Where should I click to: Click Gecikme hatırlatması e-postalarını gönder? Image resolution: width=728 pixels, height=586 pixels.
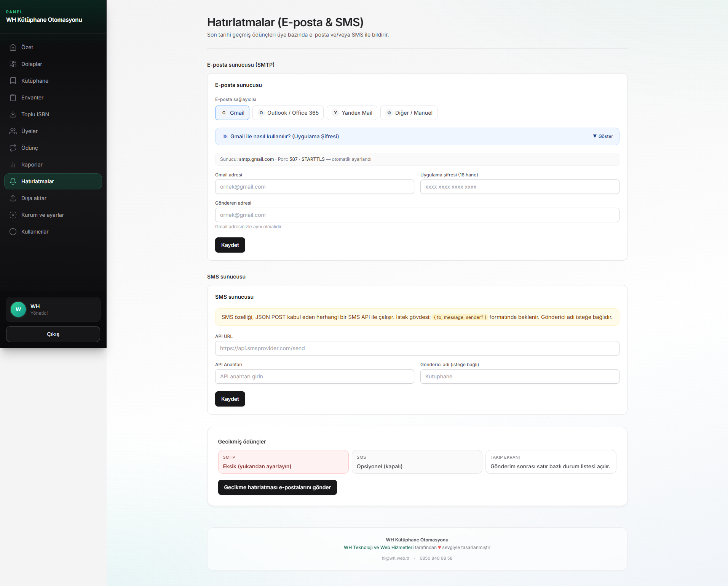pyautogui.click(x=277, y=487)
